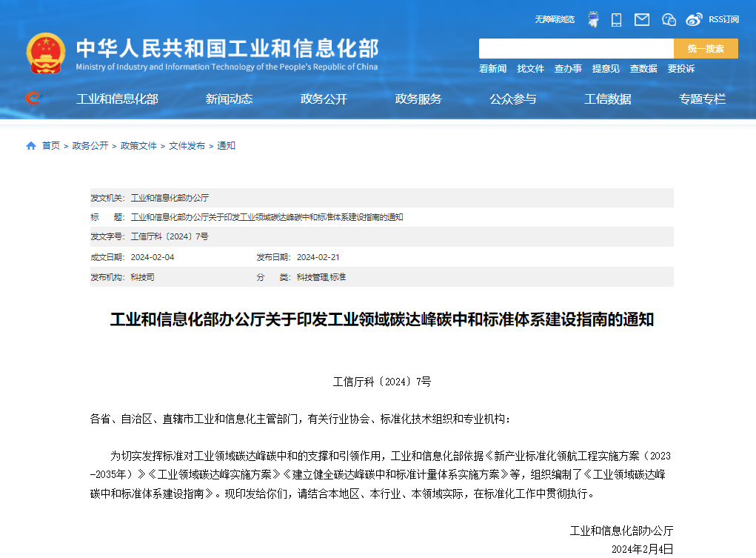Click the WeChat icon
The image size is (756, 558).
click(x=669, y=20)
